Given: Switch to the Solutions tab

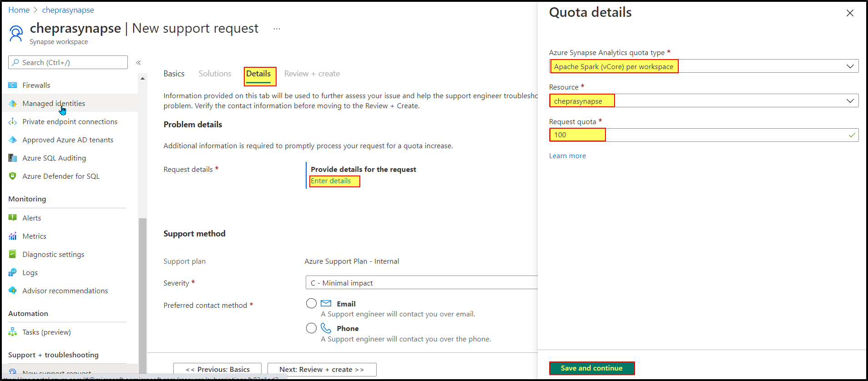Looking at the screenshot, I should tap(215, 74).
